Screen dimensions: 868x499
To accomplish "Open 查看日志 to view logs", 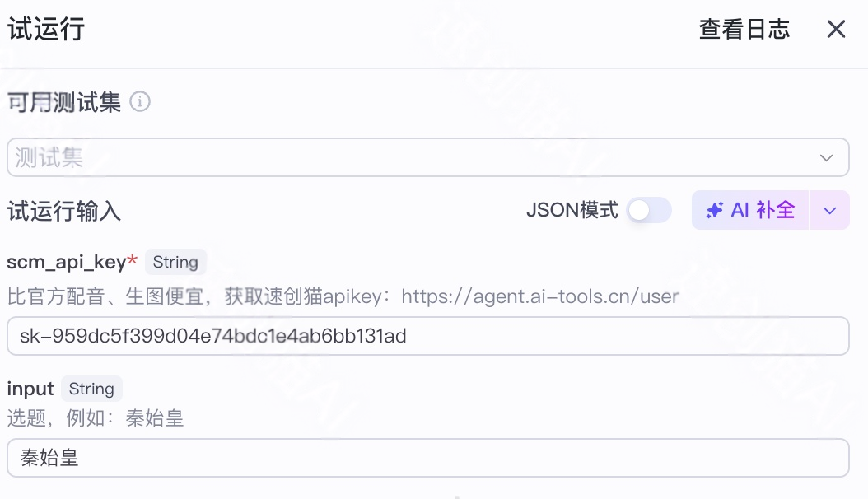I will (x=744, y=30).
